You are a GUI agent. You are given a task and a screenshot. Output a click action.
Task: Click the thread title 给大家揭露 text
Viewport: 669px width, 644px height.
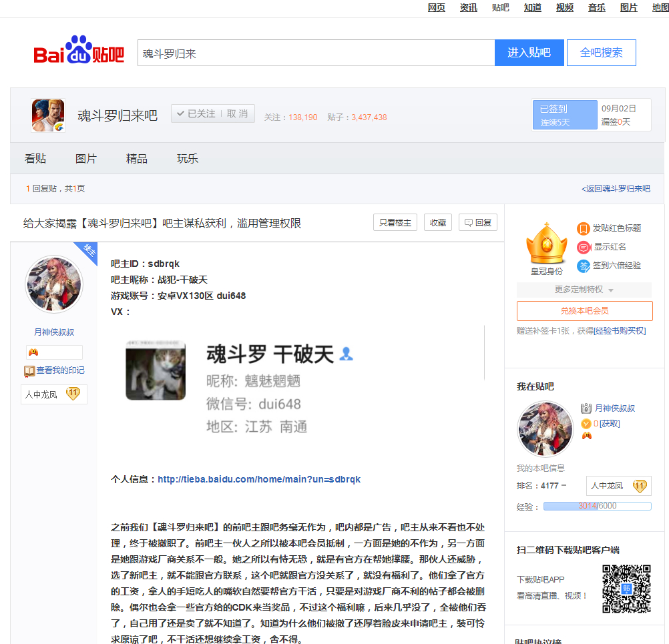(x=162, y=223)
